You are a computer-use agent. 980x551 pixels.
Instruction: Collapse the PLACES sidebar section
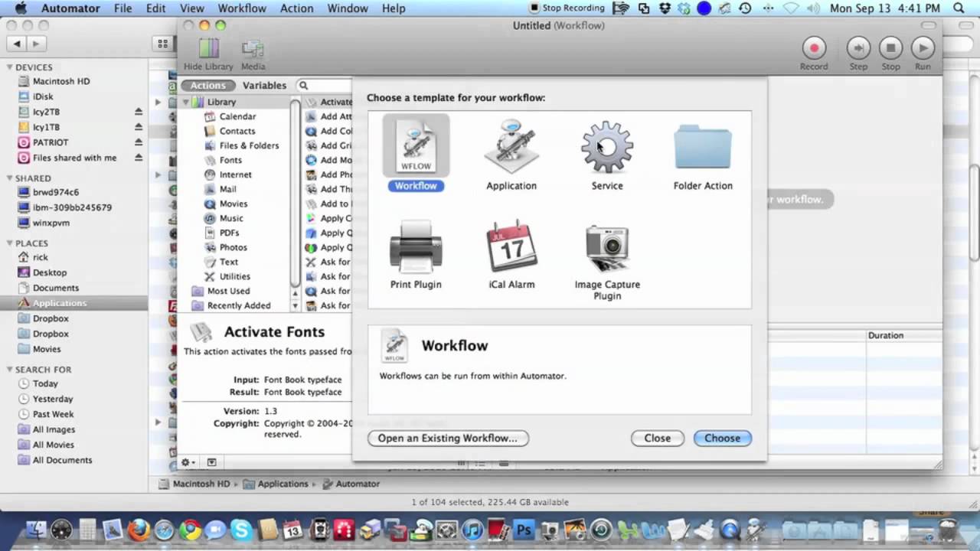click(x=10, y=243)
